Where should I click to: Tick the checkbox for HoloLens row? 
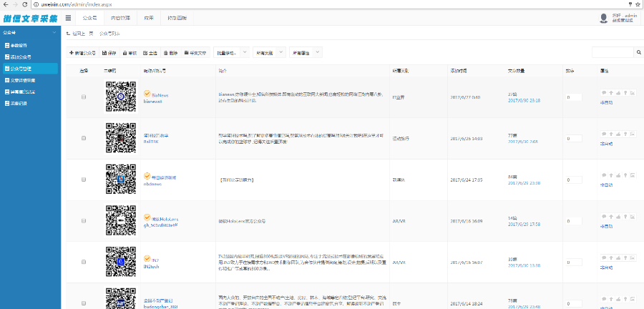tap(84, 221)
